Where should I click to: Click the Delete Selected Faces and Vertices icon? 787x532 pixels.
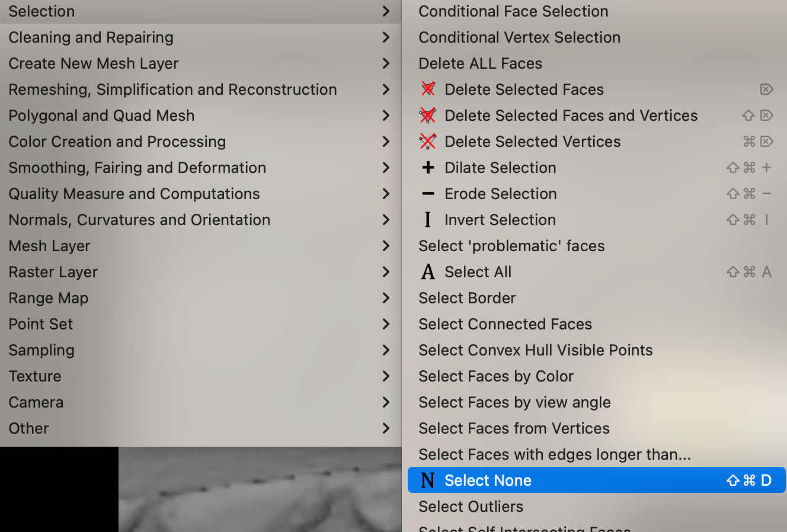(x=428, y=116)
